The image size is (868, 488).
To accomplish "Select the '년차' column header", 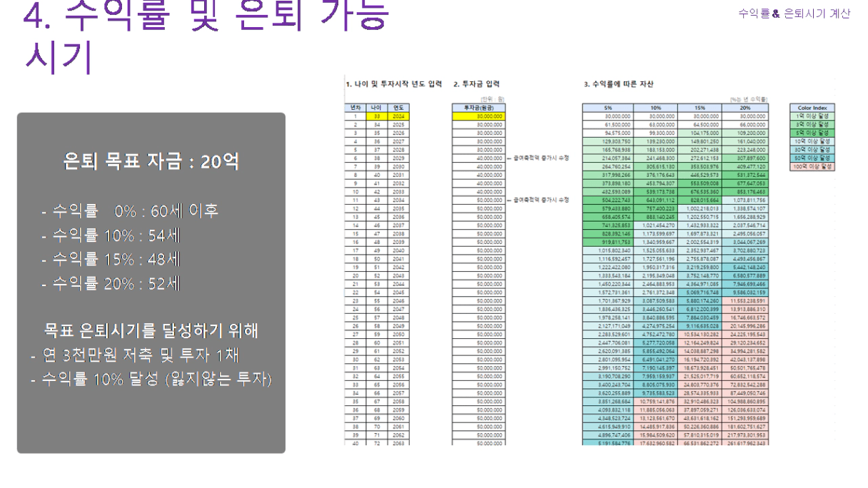I will pos(355,108).
